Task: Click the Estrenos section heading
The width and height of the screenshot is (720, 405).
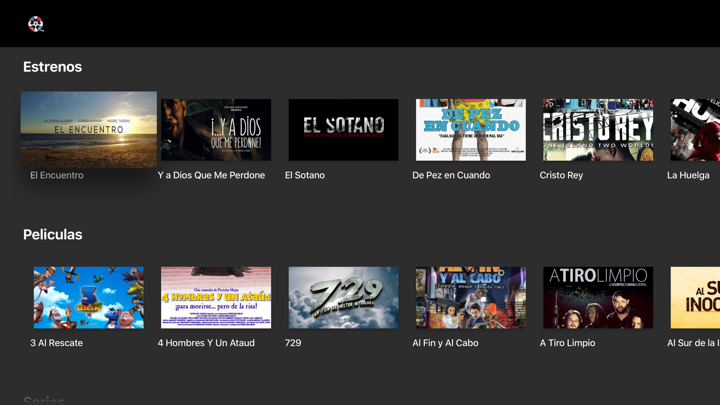Action: [53, 67]
